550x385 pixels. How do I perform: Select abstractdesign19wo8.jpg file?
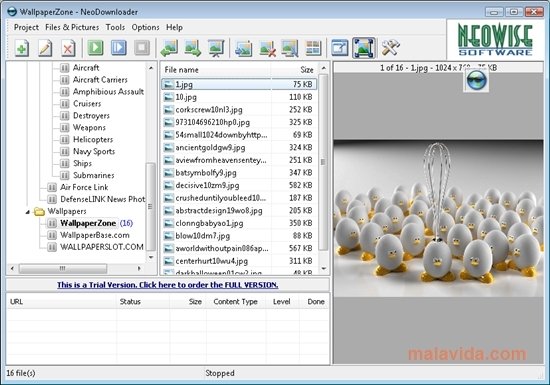pos(239,210)
